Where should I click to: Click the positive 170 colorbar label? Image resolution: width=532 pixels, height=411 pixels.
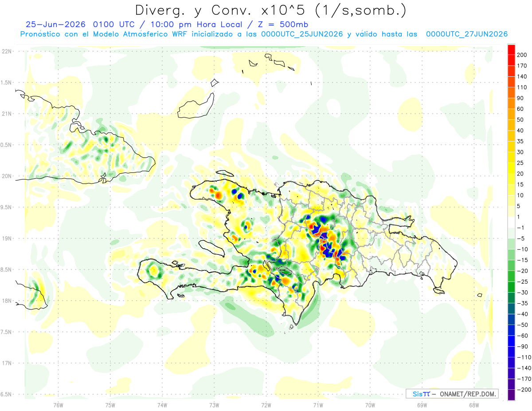click(x=522, y=66)
